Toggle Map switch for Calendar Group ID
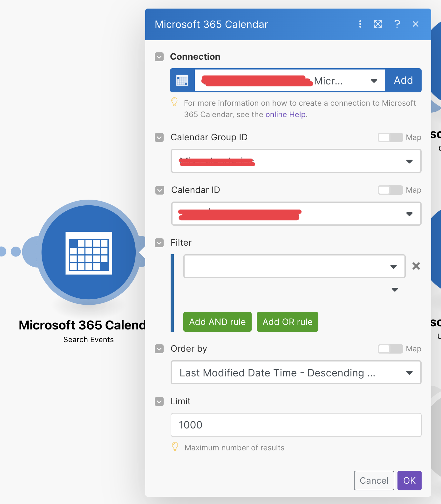The height and width of the screenshot is (504, 441). click(x=390, y=137)
